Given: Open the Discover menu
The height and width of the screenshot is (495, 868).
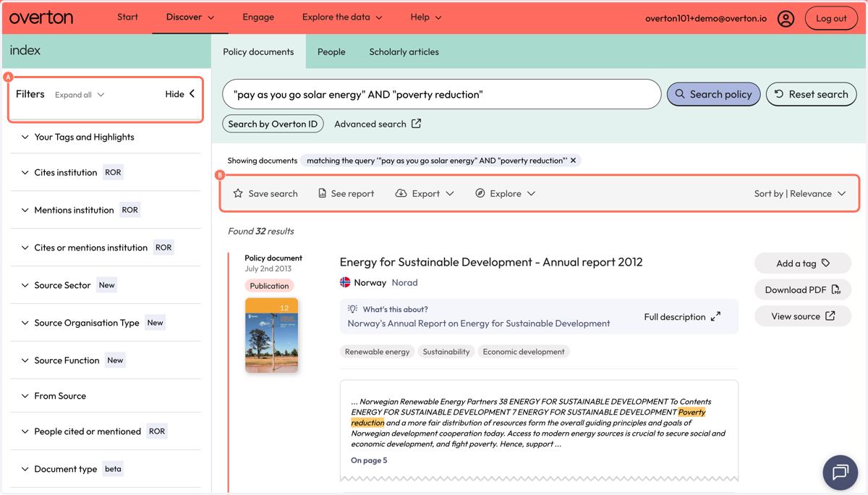Looking at the screenshot, I should pos(190,17).
